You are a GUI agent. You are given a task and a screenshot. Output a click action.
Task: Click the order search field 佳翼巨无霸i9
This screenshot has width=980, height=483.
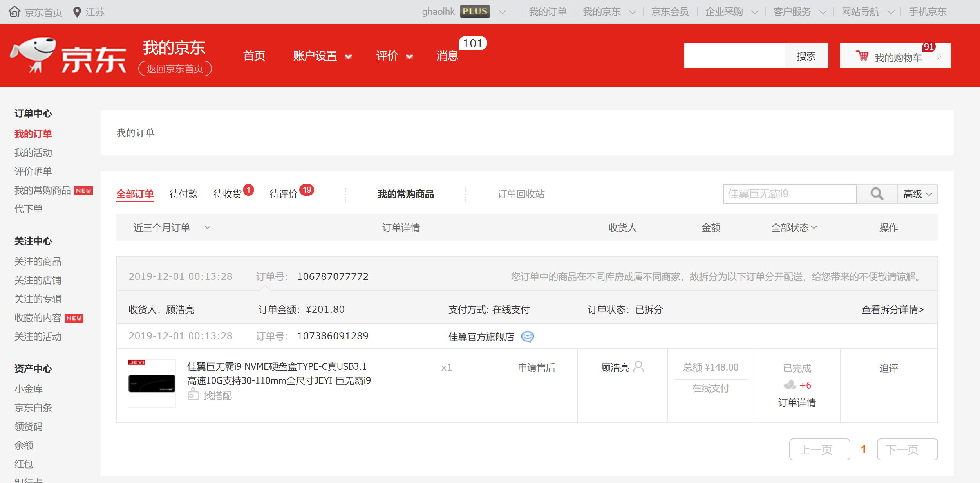click(790, 194)
